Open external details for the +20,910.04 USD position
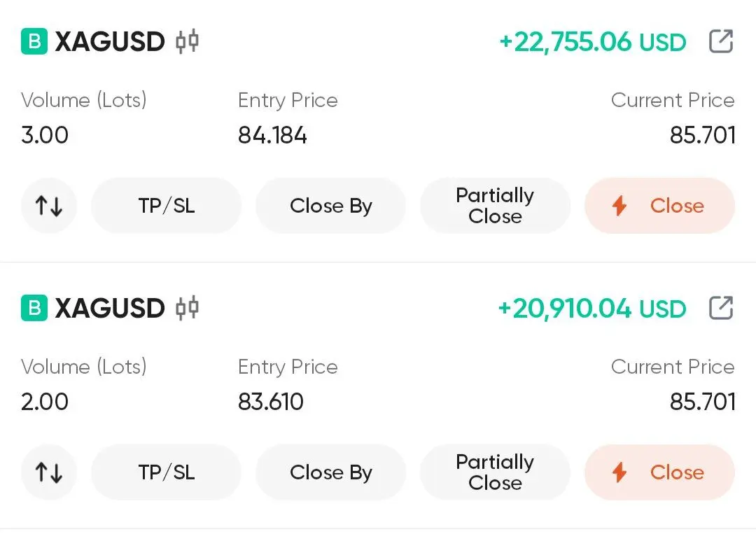 click(x=720, y=308)
